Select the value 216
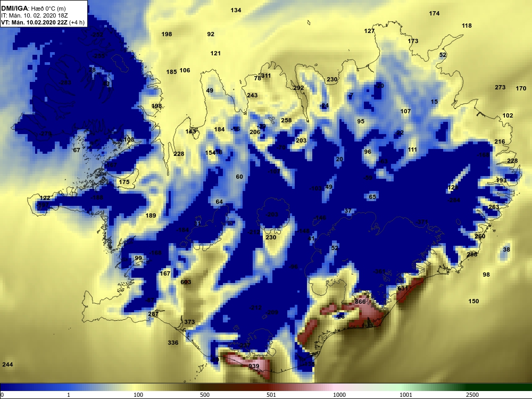This screenshot has width=532, height=399. pos(500,142)
